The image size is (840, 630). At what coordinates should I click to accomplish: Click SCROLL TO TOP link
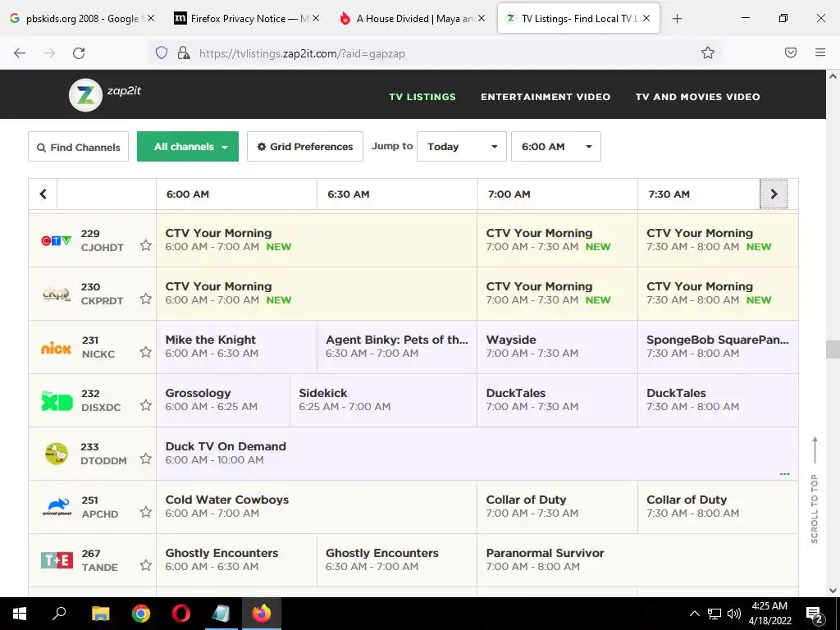click(x=815, y=490)
